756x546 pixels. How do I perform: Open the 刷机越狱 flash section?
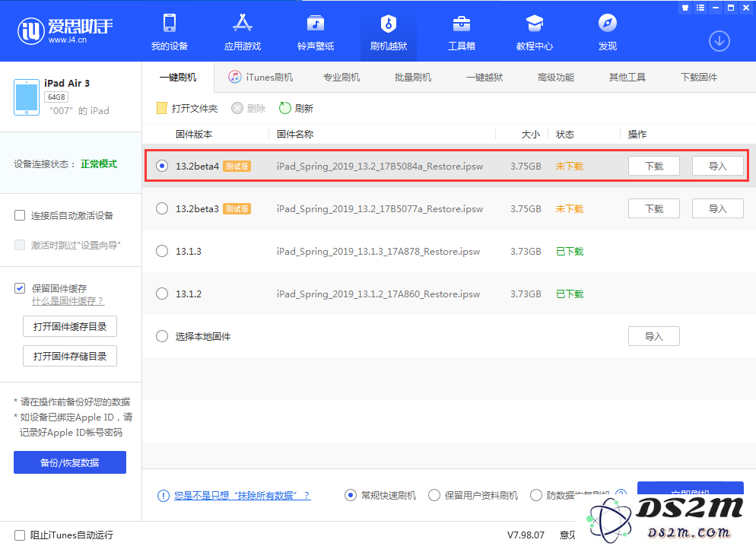tap(389, 32)
